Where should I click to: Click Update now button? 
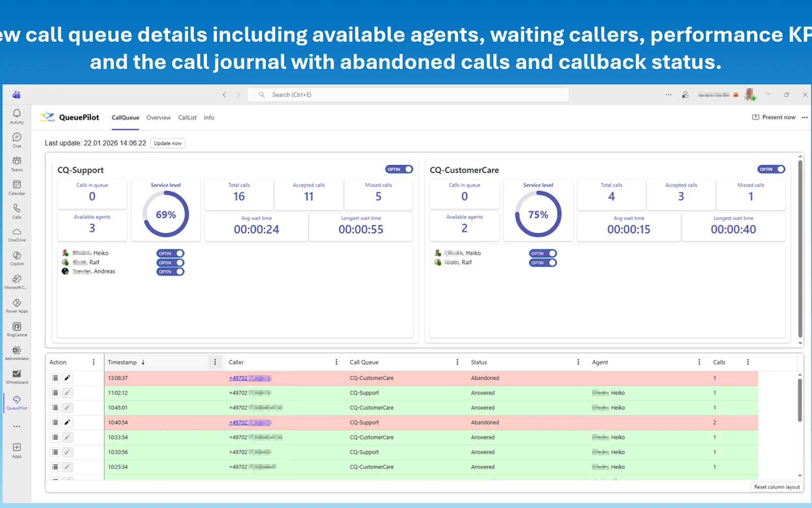point(167,143)
